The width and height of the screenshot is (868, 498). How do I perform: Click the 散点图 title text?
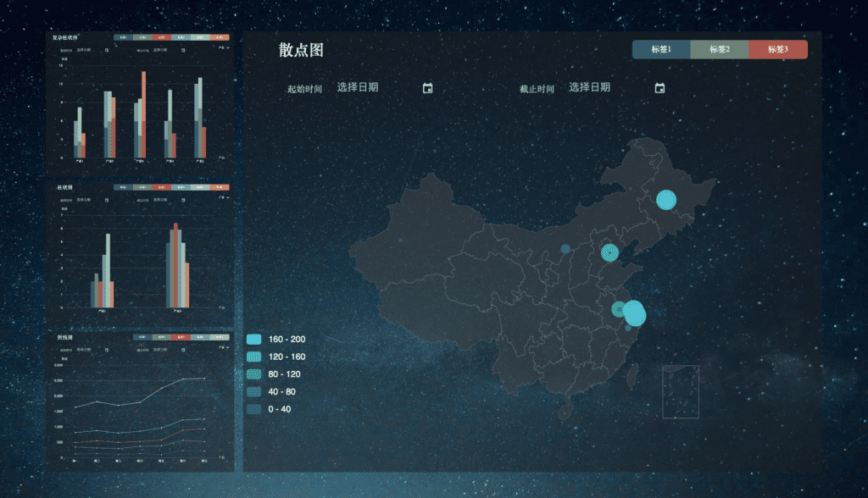click(301, 50)
